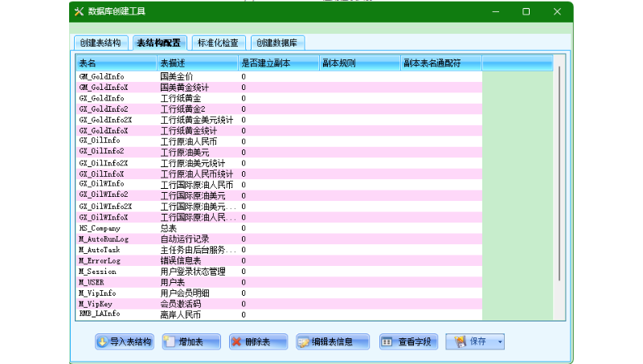This screenshot has height=364, width=643.
Task: Select the GX_GoldInfoX row
Action: point(279,131)
